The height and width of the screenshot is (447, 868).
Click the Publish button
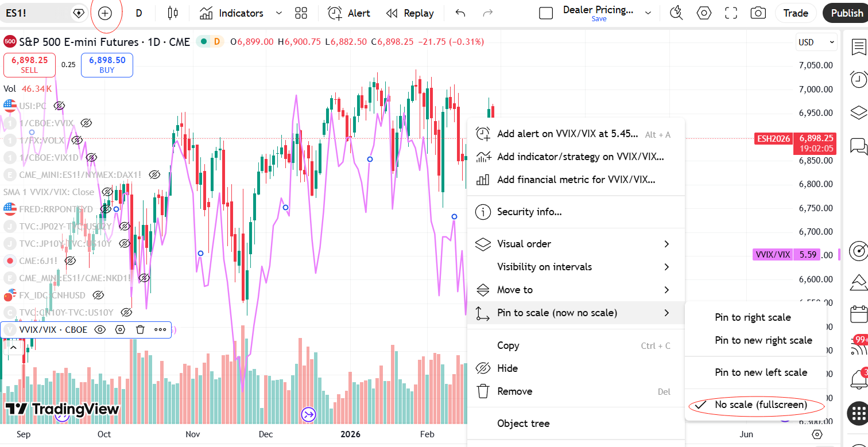pyautogui.click(x=846, y=13)
